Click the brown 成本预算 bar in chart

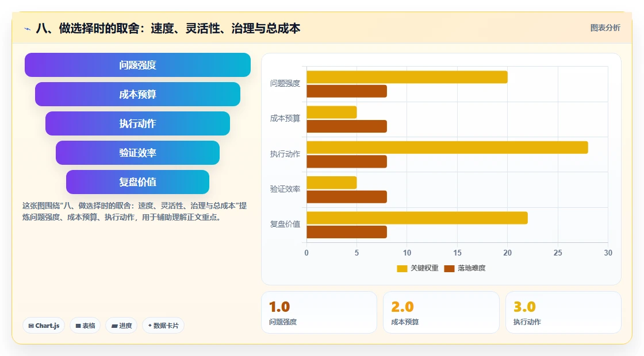(347, 126)
